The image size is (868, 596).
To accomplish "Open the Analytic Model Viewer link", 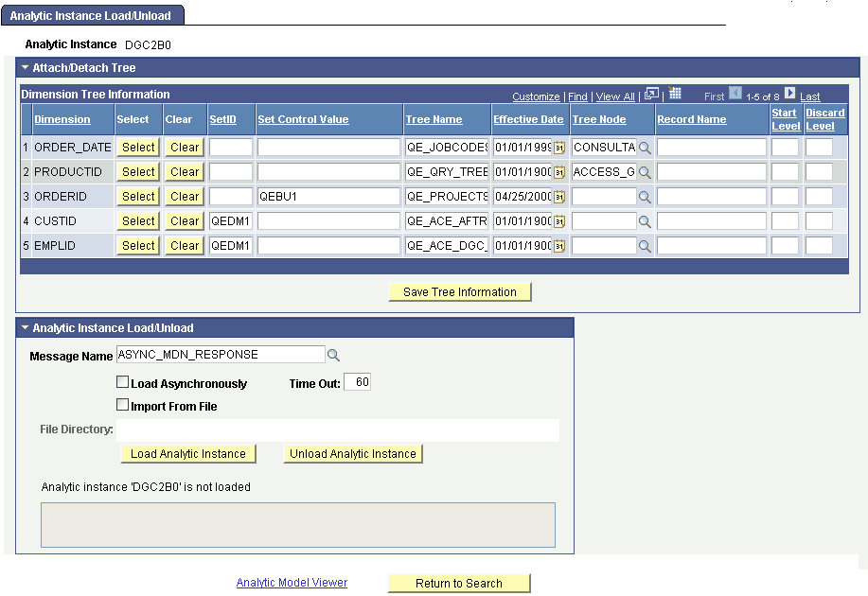I will coord(292,582).
